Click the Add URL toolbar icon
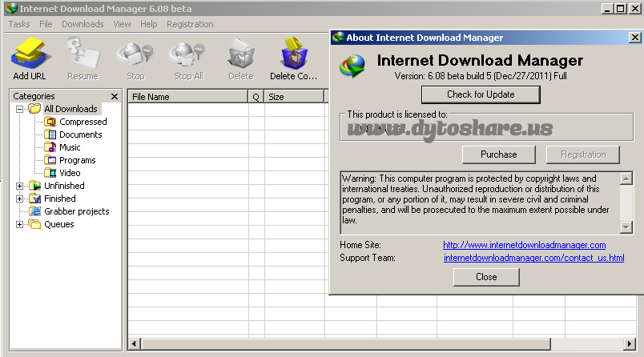Screen dimensions: 644x357 point(30,53)
